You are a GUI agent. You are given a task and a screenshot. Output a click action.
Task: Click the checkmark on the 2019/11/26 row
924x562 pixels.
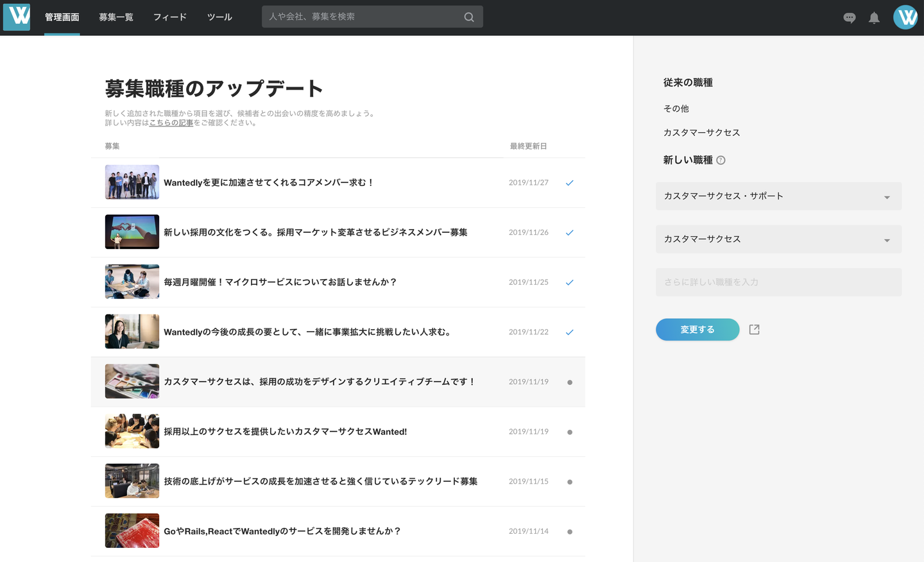569,233
